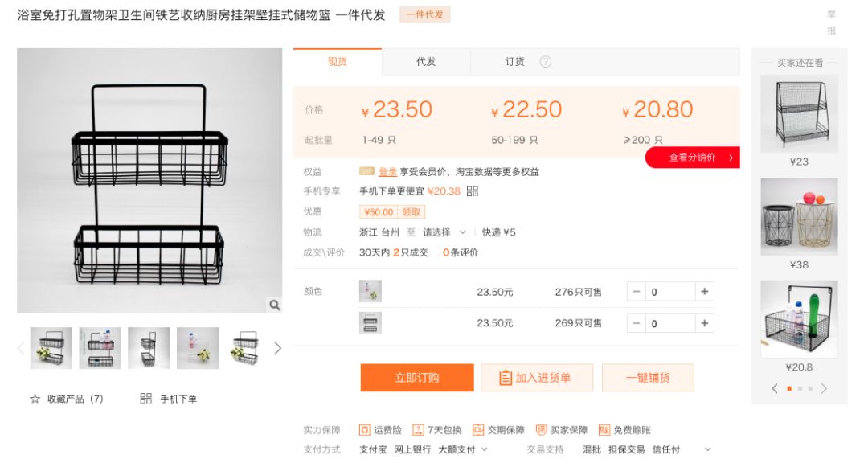Click the help question mark beside 订货
Image resolution: width=868 pixels, height=463 pixels.
tap(545, 62)
